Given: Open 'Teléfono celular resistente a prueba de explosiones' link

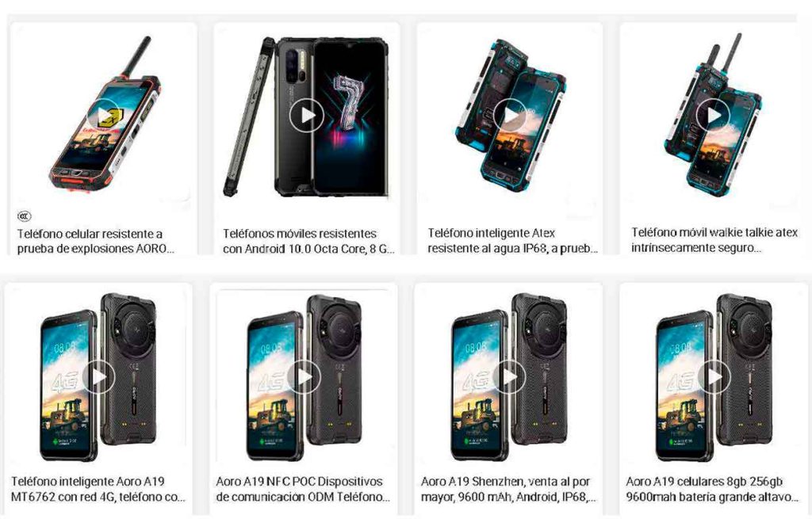Looking at the screenshot, I should coord(95,241).
